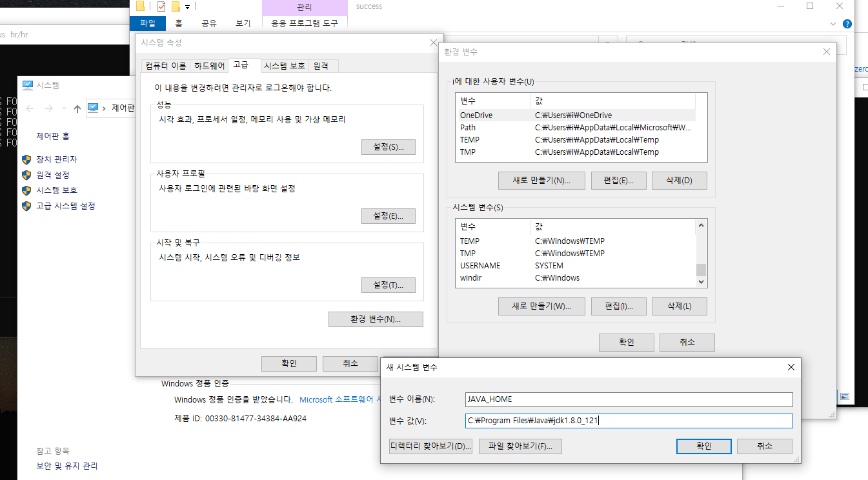The height and width of the screenshot is (480, 868).
Task: Click system variable 새로 만들기(W)... button
Action: coord(542,306)
